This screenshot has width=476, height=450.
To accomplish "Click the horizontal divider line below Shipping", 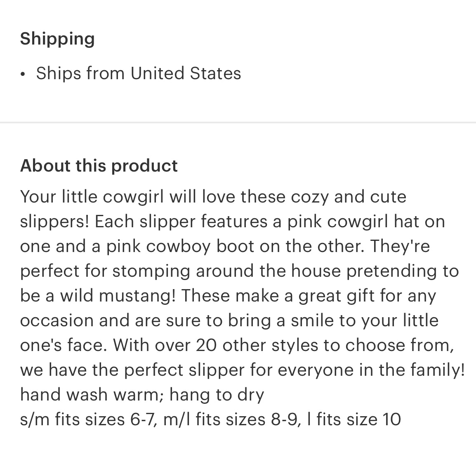I will pyautogui.click(x=238, y=123).
